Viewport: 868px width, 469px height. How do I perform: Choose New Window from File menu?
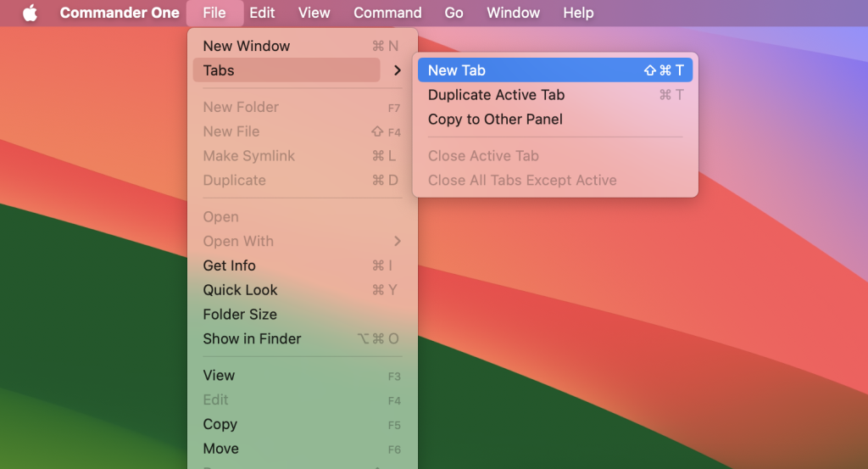click(303, 46)
